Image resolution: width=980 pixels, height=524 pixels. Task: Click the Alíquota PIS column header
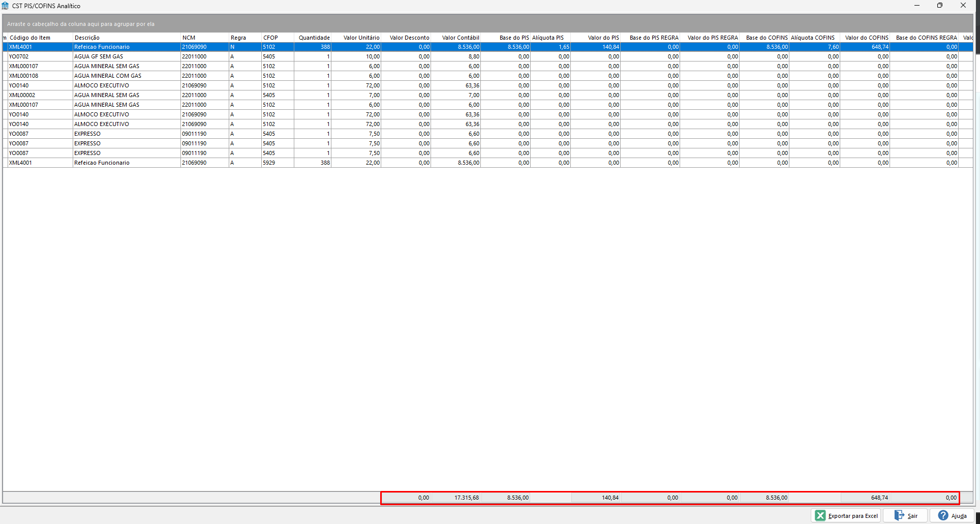(x=550, y=38)
